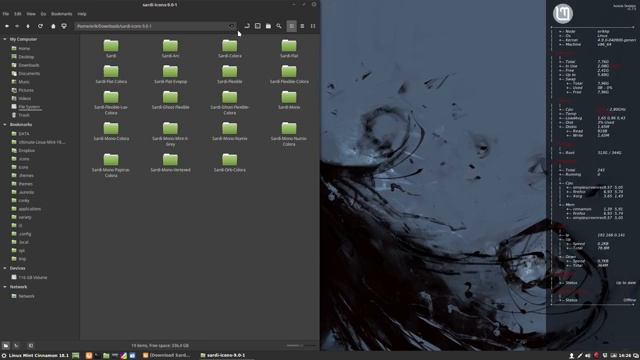Adjust the icon zoom slider
The width and height of the screenshot is (640, 360).
(301, 346)
